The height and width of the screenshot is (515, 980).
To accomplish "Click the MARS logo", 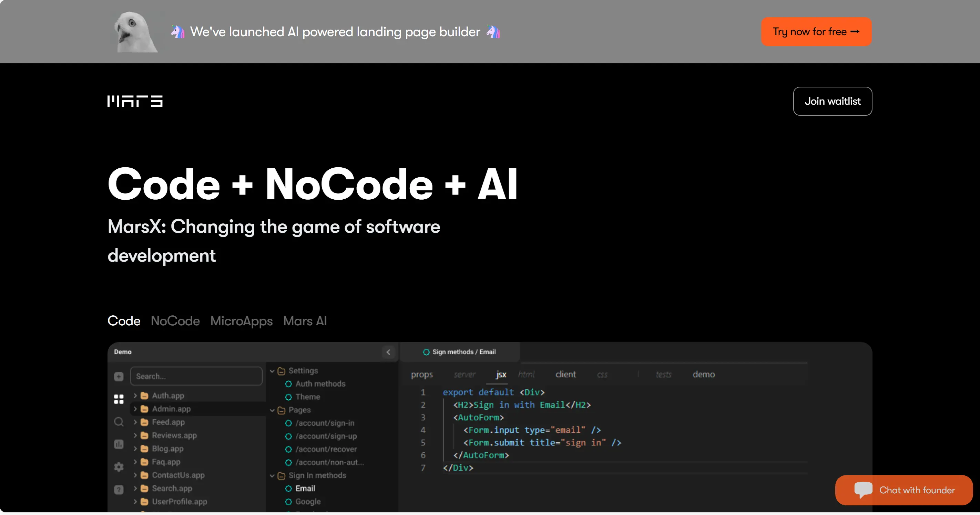I will (x=135, y=101).
